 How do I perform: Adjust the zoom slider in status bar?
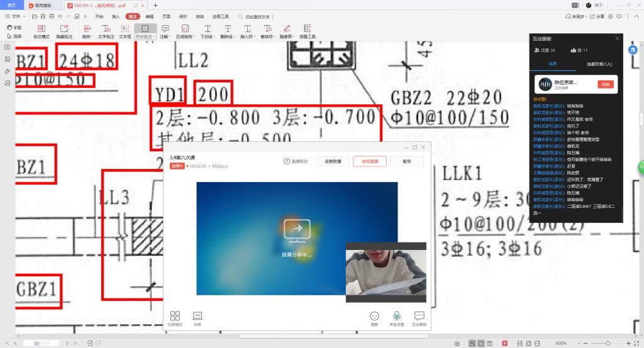[x=608, y=343]
